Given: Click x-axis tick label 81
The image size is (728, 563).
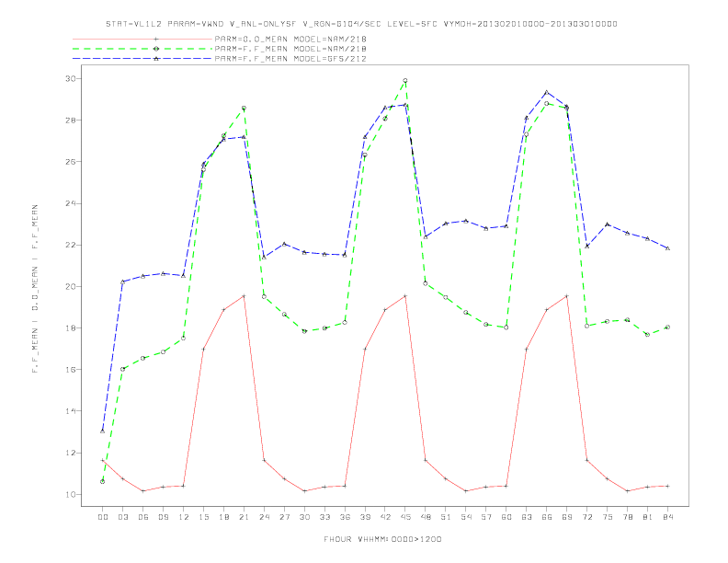Looking at the screenshot, I should [x=648, y=517].
